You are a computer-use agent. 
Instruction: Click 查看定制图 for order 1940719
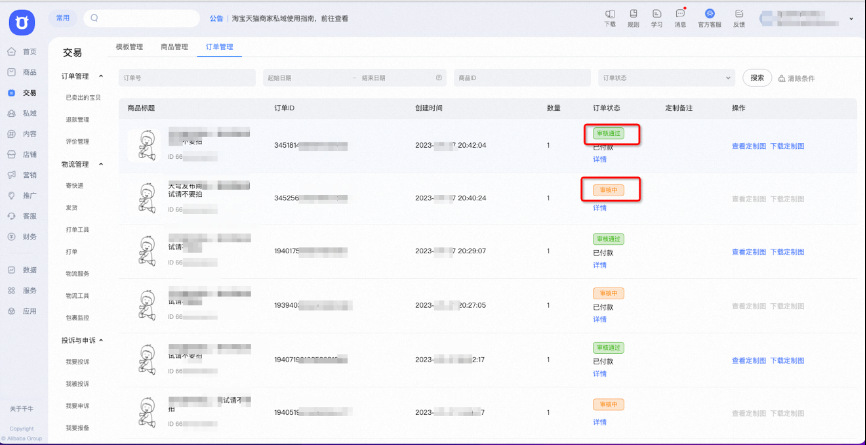pos(749,361)
